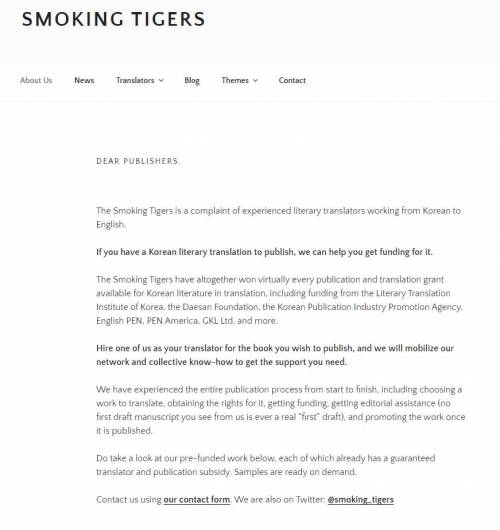Image resolution: width=500 pixels, height=530 pixels.
Task: Go to the News page
Action: [84, 80]
